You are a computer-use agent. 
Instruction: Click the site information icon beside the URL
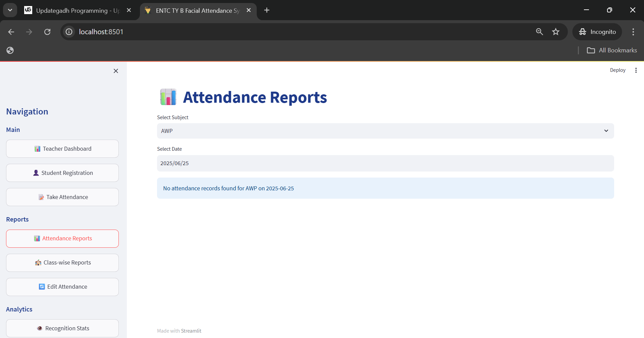point(69,32)
